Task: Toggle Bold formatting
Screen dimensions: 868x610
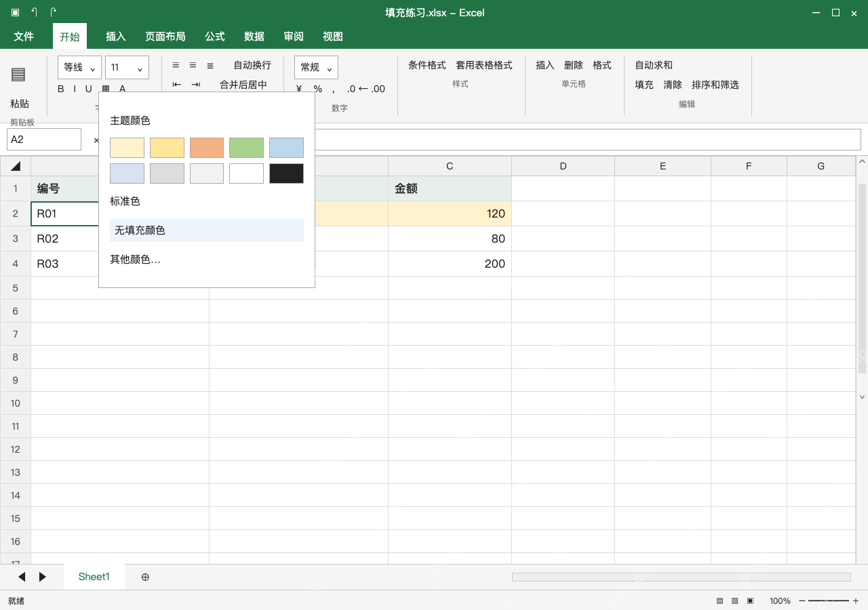Action: [x=61, y=89]
